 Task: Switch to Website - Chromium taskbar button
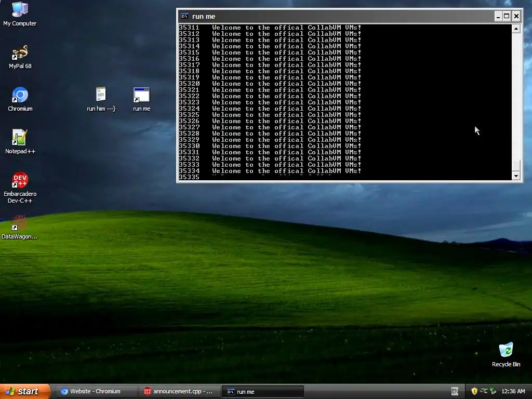96,391
